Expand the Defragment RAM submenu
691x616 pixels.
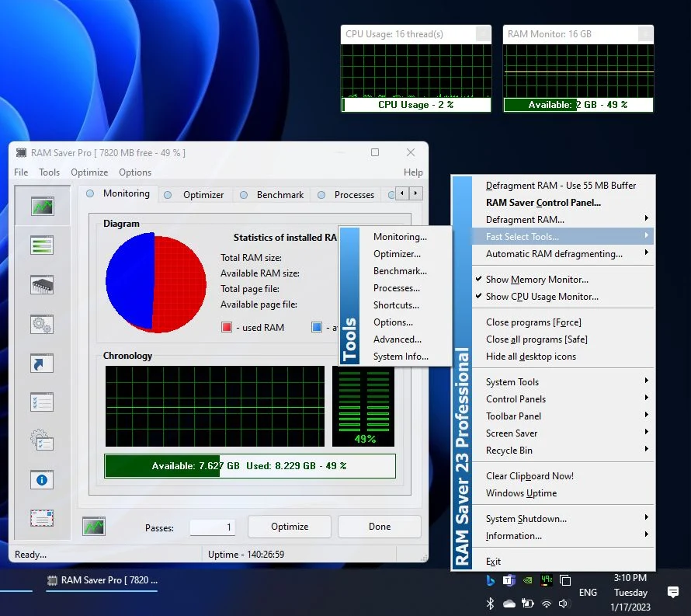pos(563,220)
